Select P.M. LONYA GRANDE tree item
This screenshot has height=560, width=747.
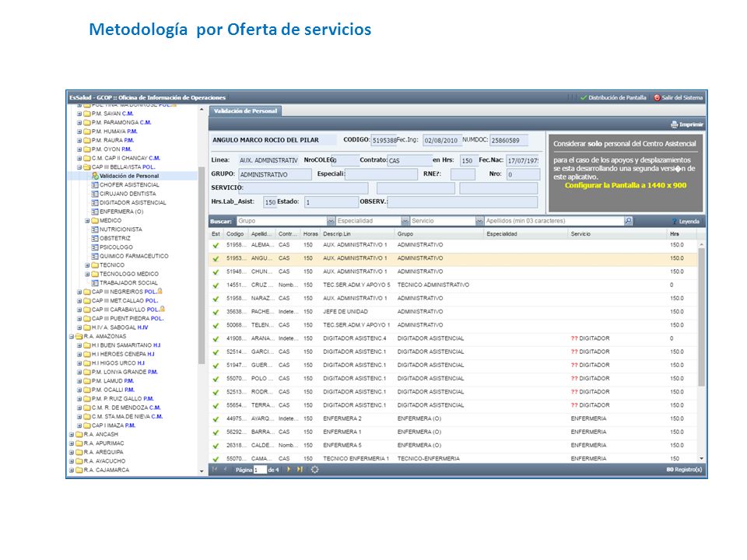point(124,372)
